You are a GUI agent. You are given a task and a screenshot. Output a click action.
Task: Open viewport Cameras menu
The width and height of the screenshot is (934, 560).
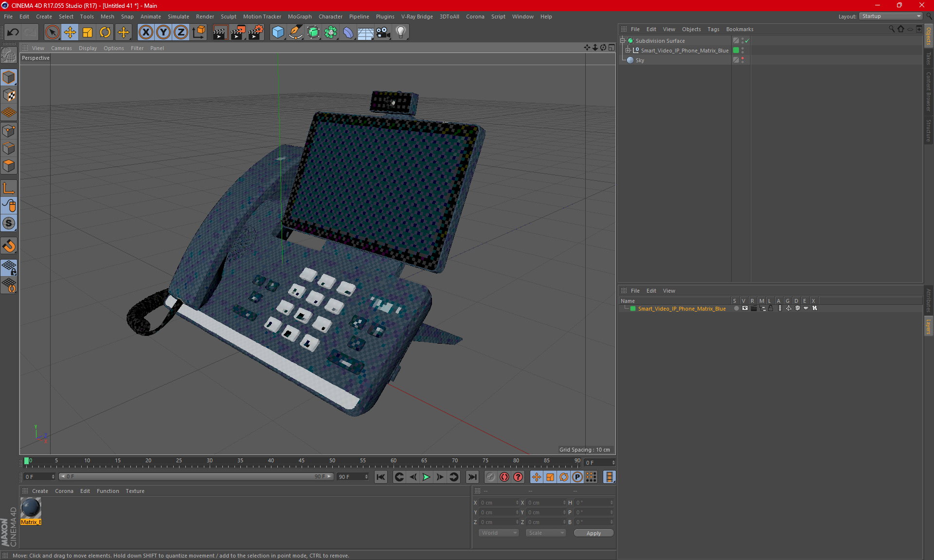(61, 48)
